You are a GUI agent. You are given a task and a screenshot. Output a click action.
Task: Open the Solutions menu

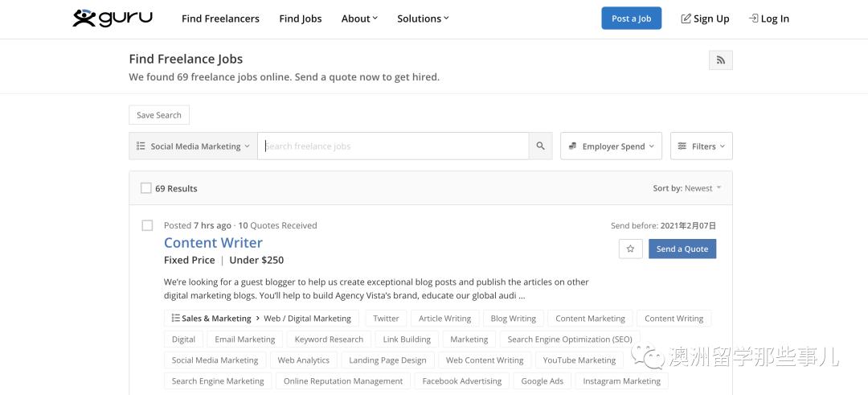tap(423, 19)
